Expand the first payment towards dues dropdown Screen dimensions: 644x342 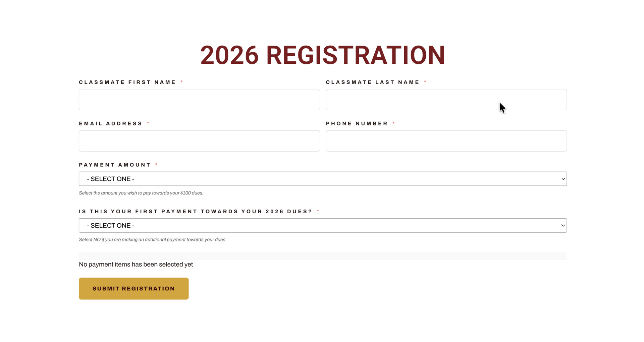click(323, 225)
